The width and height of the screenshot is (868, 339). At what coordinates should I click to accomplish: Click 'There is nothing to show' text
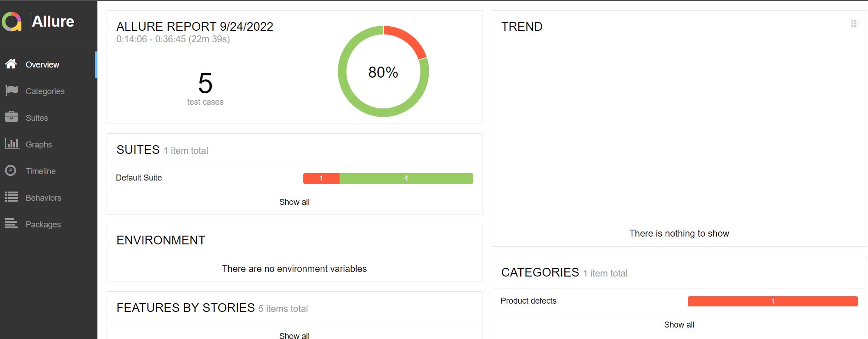679,233
